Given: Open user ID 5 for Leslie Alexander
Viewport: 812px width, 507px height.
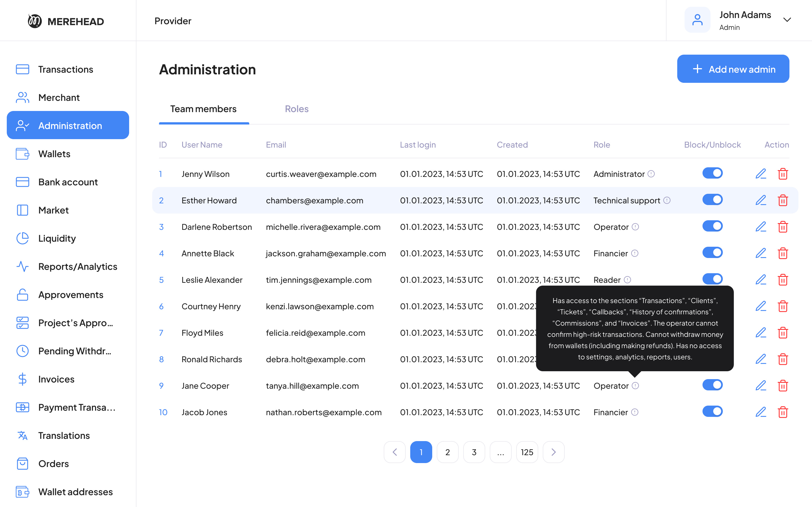Looking at the screenshot, I should pos(161,280).
